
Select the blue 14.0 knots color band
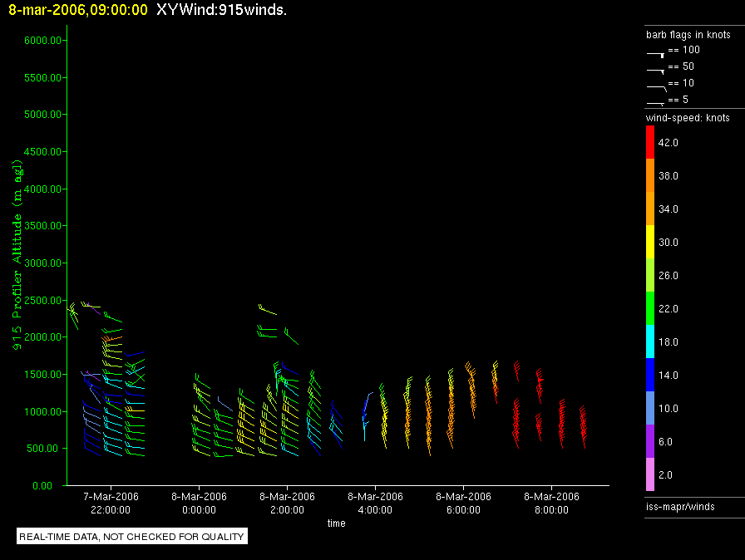click(651, 375)
